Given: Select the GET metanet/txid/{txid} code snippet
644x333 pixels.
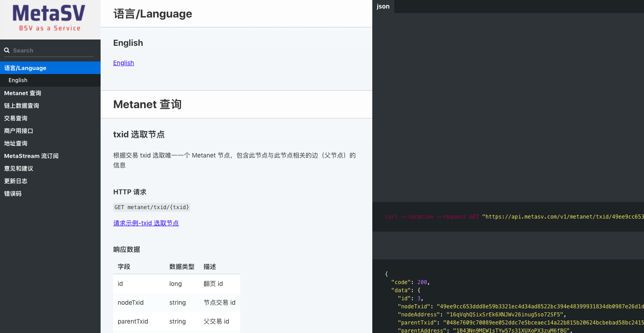Looking at the screenshot, I should coord(152,207).
